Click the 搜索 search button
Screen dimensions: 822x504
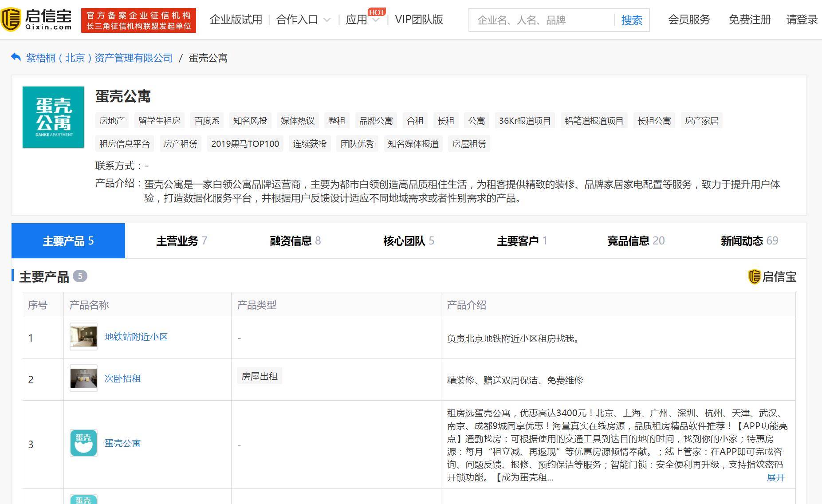coord(632,20)
